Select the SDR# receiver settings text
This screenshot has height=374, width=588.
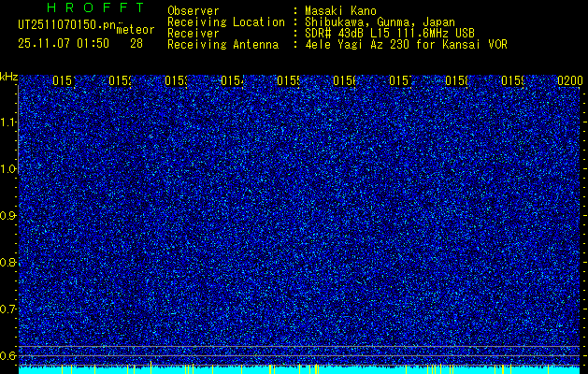[390, 34]
